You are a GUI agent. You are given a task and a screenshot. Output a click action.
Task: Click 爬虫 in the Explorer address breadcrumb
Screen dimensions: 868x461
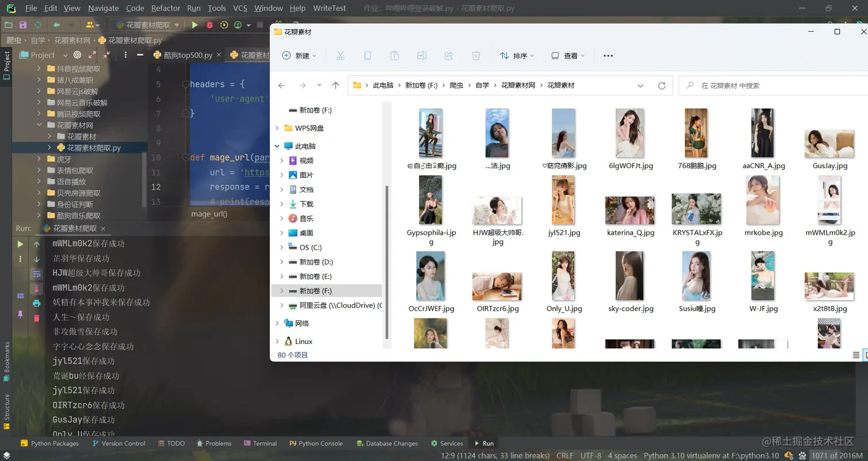[456, 85]
